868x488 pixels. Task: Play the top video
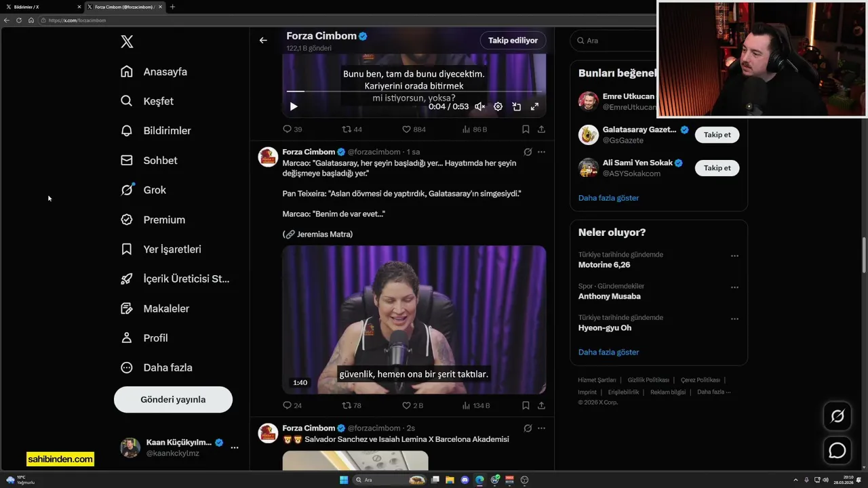click(x=294, y=106)
